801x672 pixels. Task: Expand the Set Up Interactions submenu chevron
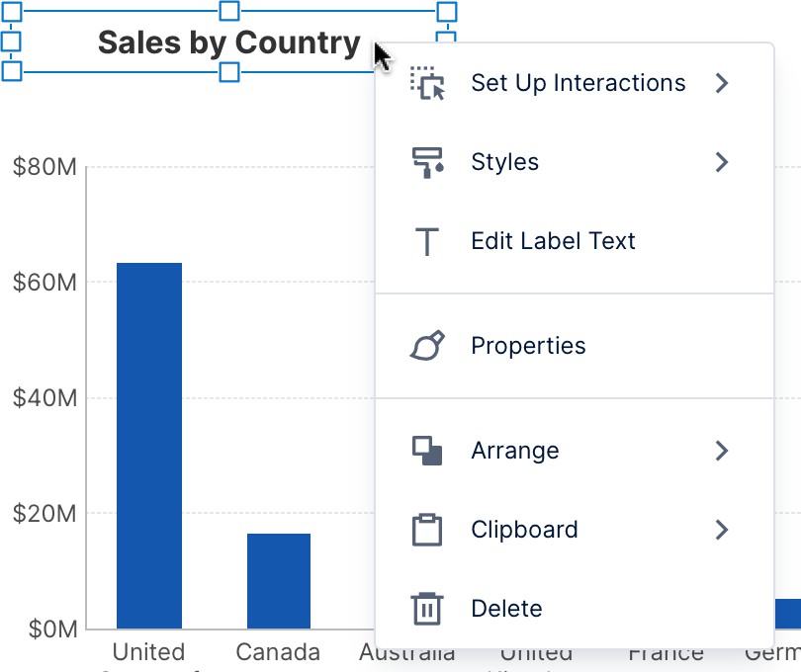pyautogui.click(x=722, y=83)
